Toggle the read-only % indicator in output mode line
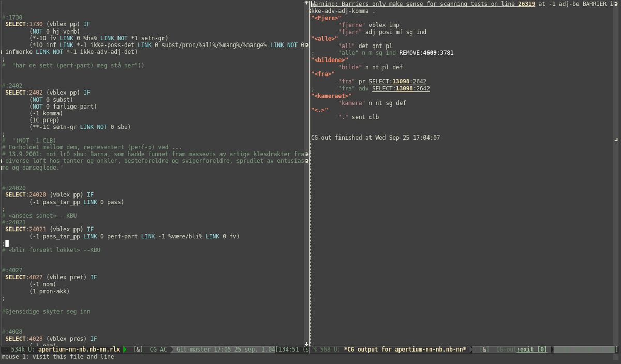The image size is (621, 364). [315, 350]
